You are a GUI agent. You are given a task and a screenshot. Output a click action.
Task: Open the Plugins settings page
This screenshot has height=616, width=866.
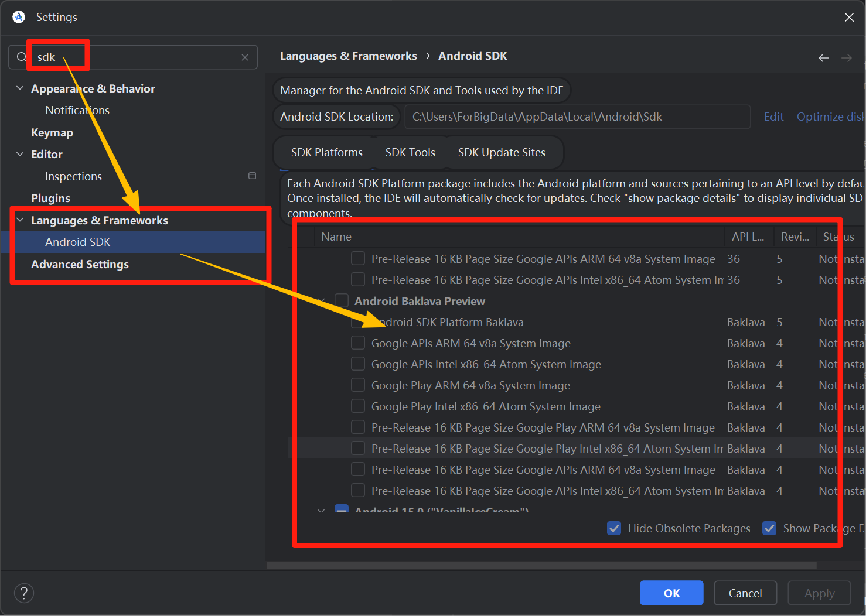(x=50, y=198)
